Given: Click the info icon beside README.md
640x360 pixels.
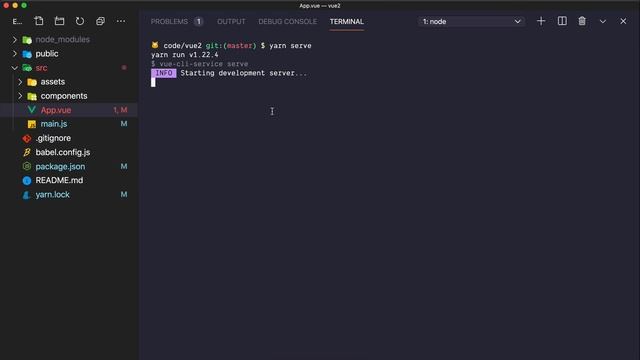Looking at the screenshot, I should pyautogui.click(x=27, y=180).
